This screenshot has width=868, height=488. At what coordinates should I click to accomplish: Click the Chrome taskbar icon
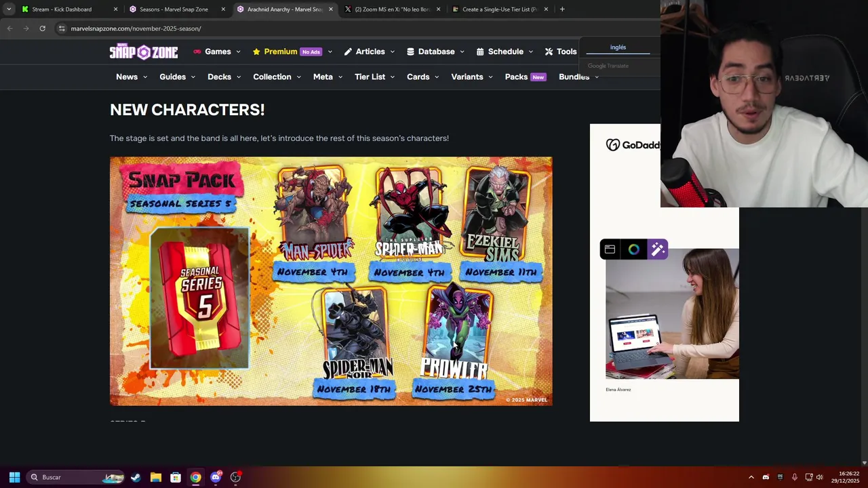coord(195,477)
